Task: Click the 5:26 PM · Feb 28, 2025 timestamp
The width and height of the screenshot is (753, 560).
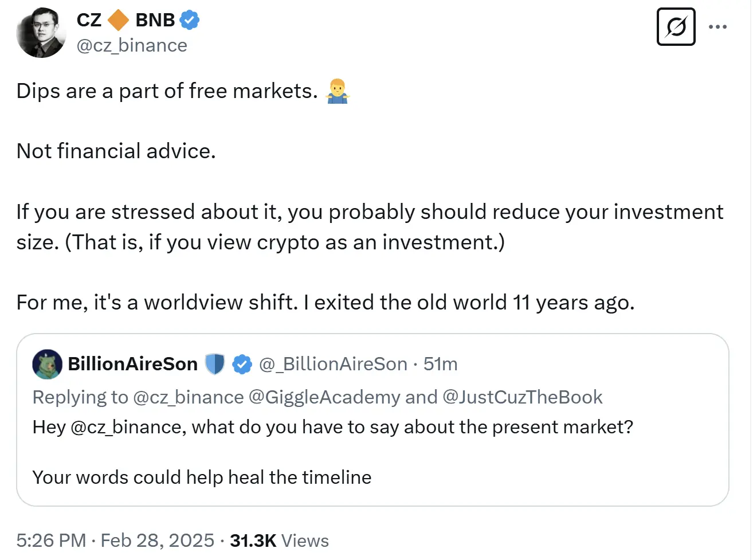Action: pos(115,541)
